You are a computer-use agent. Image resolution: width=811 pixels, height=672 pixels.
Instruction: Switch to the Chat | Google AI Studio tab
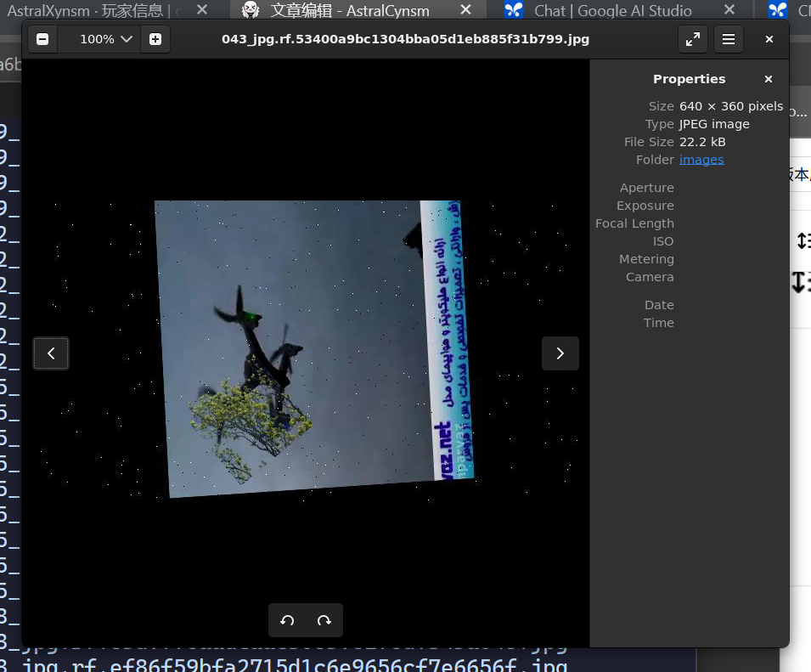[611, 11]
